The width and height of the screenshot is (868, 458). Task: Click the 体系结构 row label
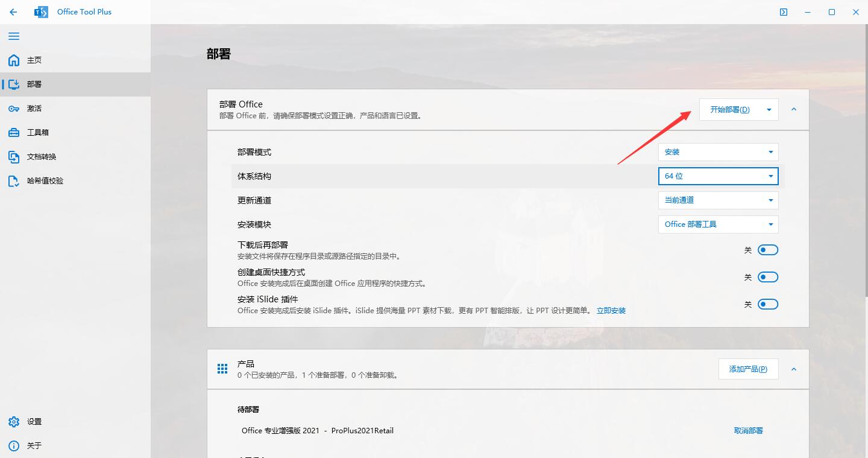[x=254, y=176]
